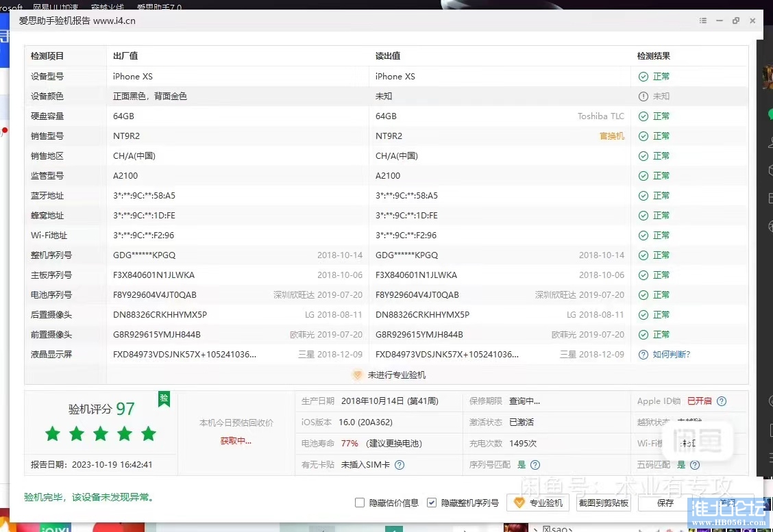Click the factory value 正面黑色，背面金色
The height and width of the screenshot is (532, 773).
pyautogui.click(x=150, y=96)
